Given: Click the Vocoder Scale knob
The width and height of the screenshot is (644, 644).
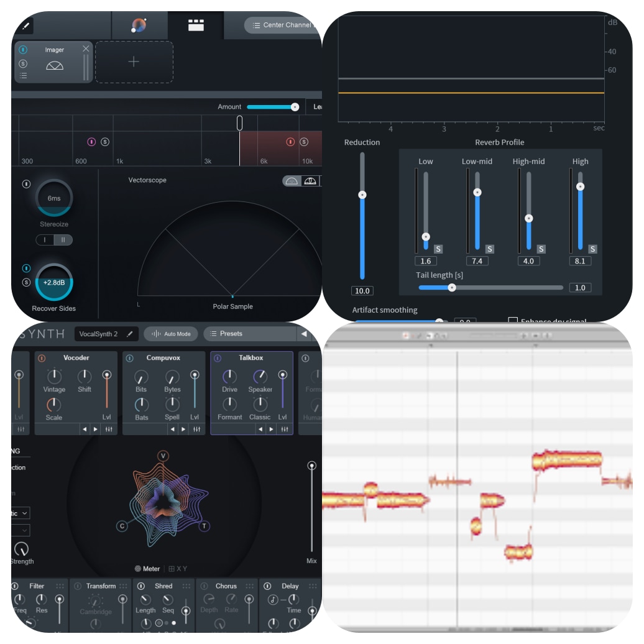Looking at the screenshot, I should (54, 405).
